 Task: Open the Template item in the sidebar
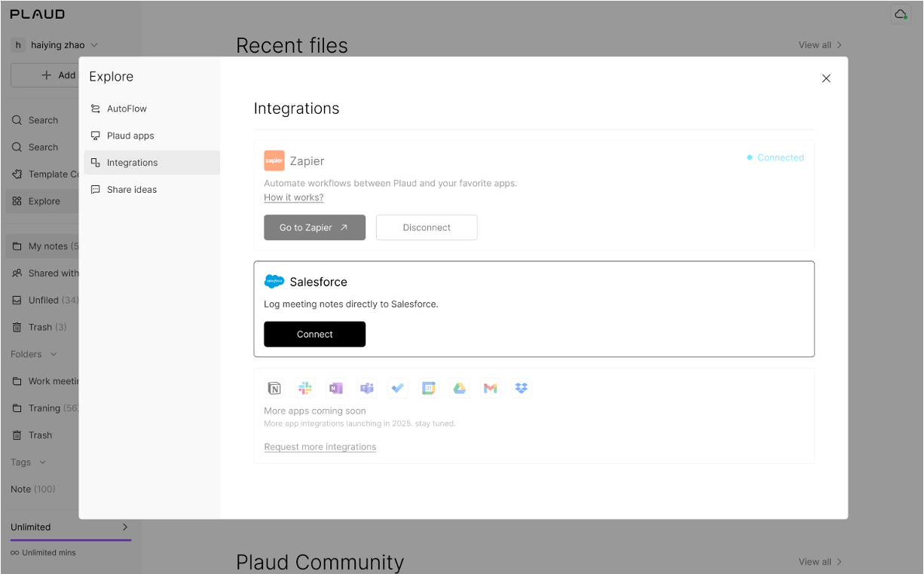tap(44, 174)
